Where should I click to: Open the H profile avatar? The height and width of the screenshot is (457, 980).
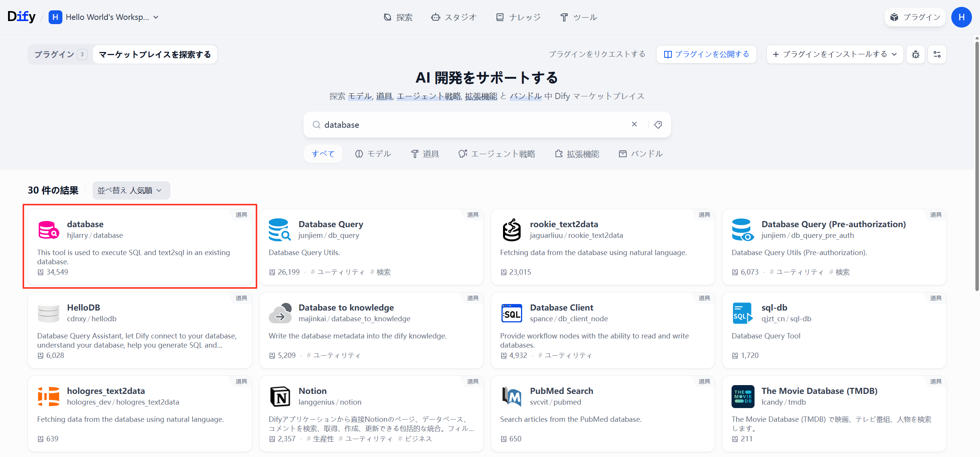pos(962,17)
